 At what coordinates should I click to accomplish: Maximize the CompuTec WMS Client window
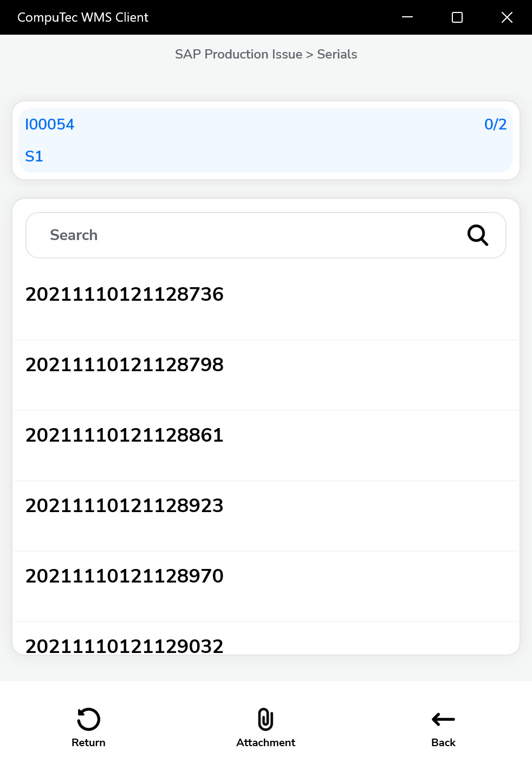click(x=457, y=17)
